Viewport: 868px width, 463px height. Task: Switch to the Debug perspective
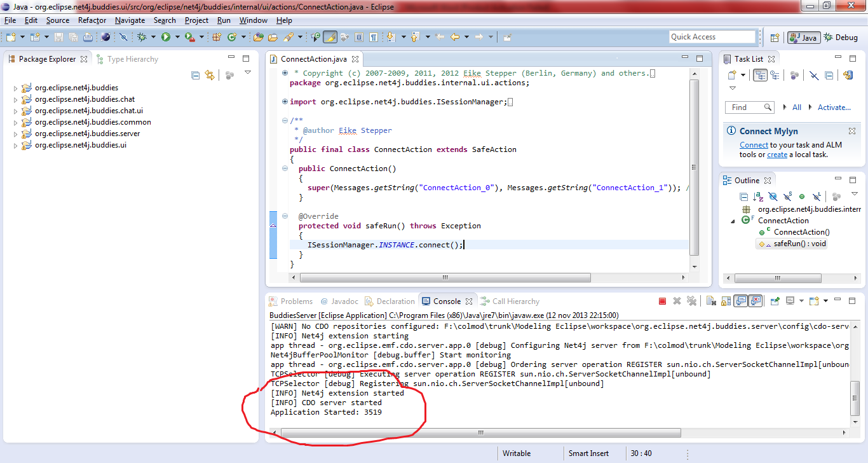pyautogui.click(x=841, y=38)
